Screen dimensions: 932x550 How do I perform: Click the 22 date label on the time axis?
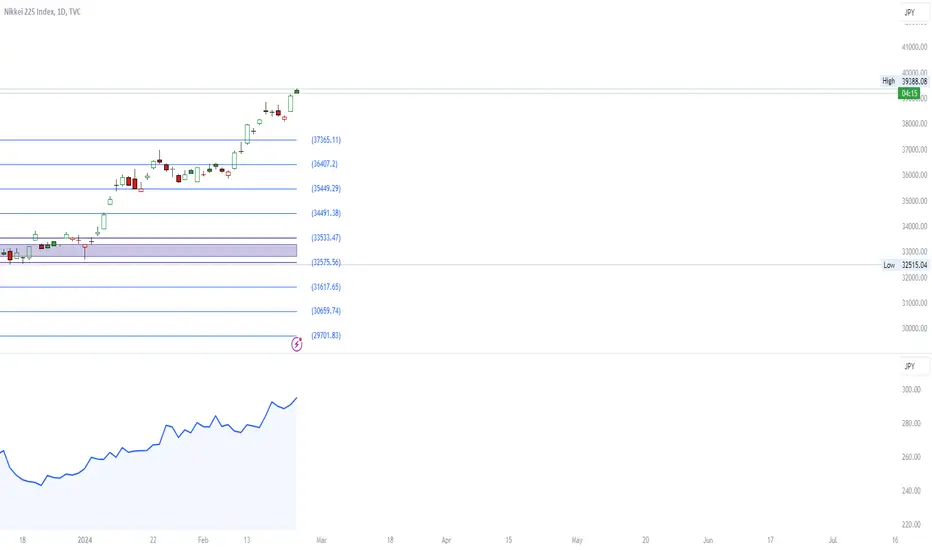[153, 540]
